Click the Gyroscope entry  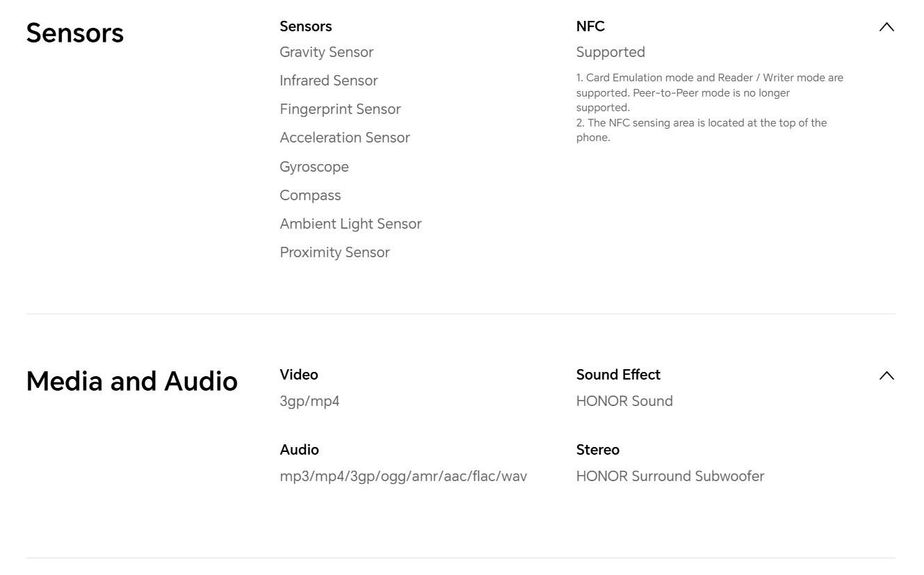pos(314,167)
